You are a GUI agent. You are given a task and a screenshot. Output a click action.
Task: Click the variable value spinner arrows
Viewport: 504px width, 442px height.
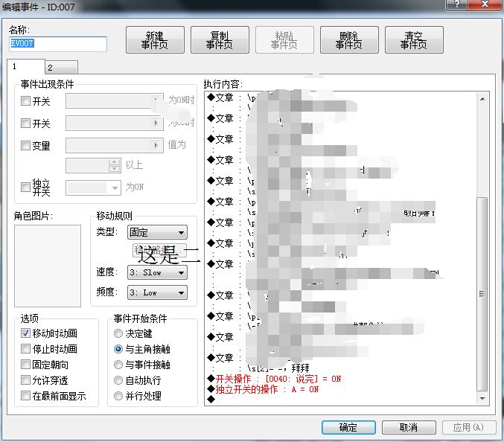pos(115,165)
